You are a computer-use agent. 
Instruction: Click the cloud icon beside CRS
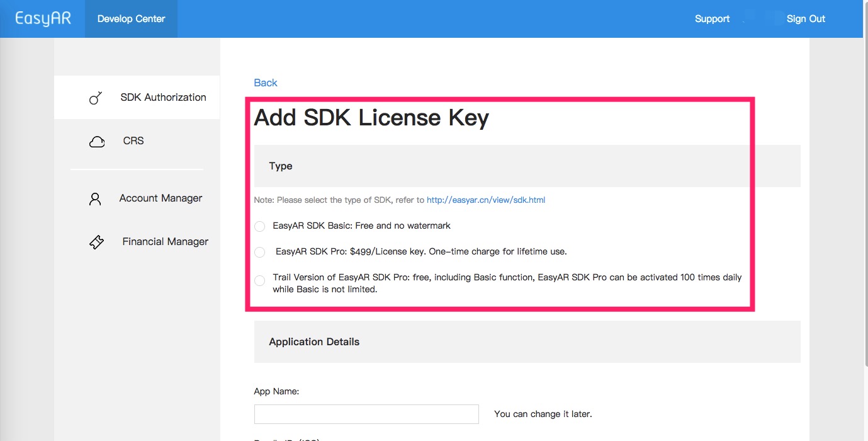tap(97, 141)
